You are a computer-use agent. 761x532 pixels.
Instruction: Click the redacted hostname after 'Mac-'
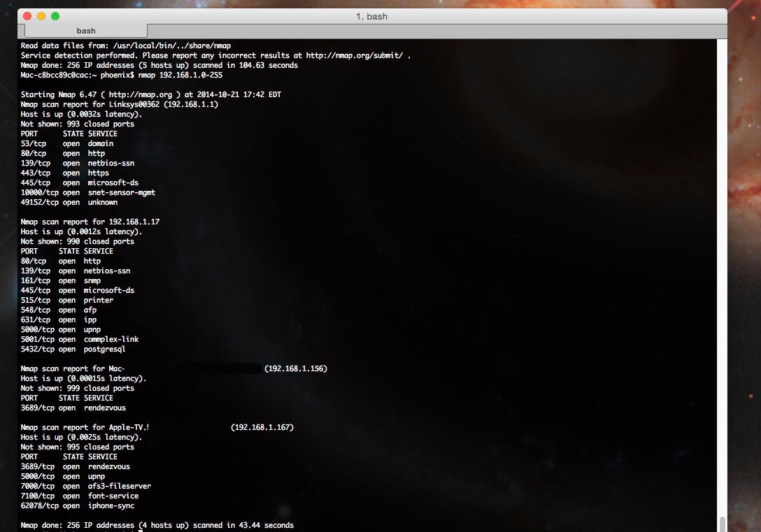click(x=193, y=368)
